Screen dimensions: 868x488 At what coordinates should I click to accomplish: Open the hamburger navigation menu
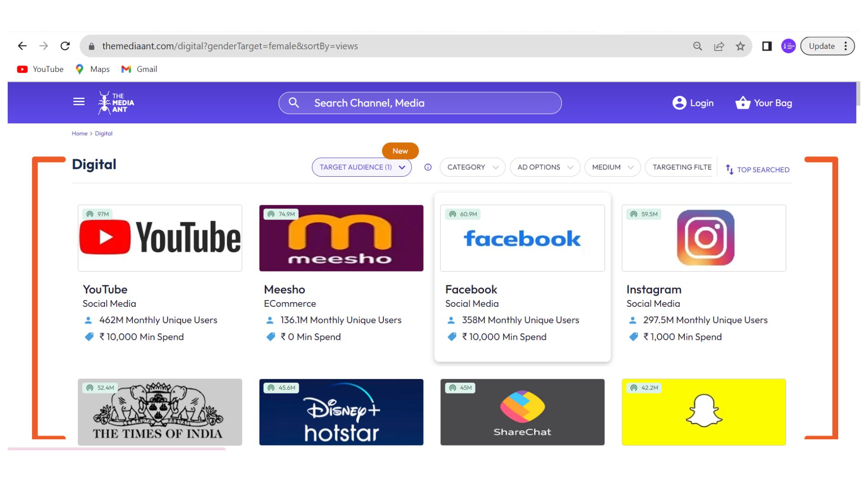coord(79,102)
